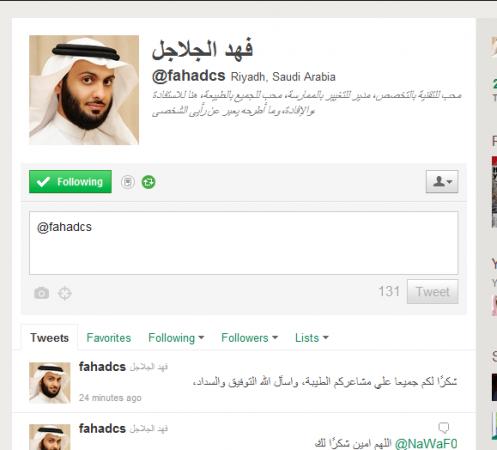The image size is (497, 450).
Task: Expand the Lists dropdown tab
Action: (x=312, y=338)
